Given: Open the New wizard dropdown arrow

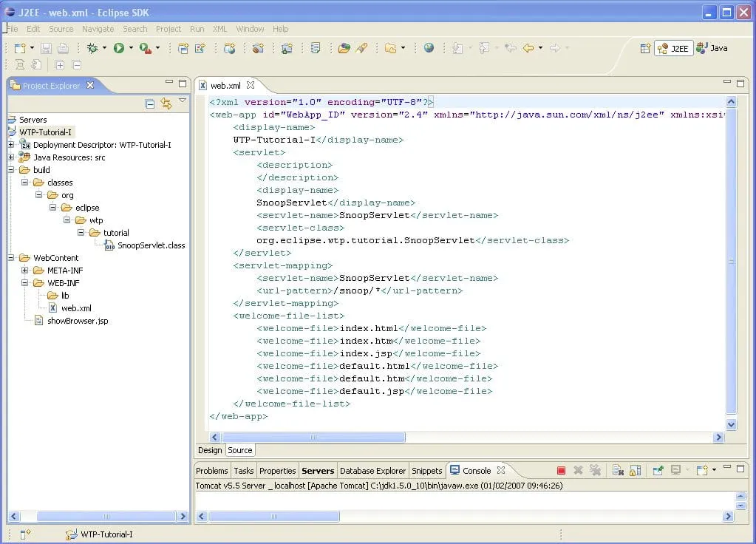Looking at the screenshot, I should (x=31, y=48).
